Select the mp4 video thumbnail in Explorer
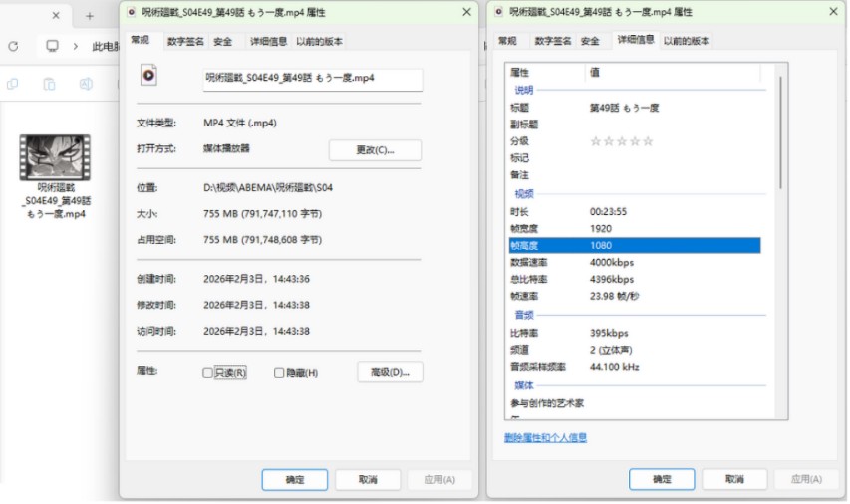The height and width of the screenshot is (504, 850). click(x=55, y=157)
